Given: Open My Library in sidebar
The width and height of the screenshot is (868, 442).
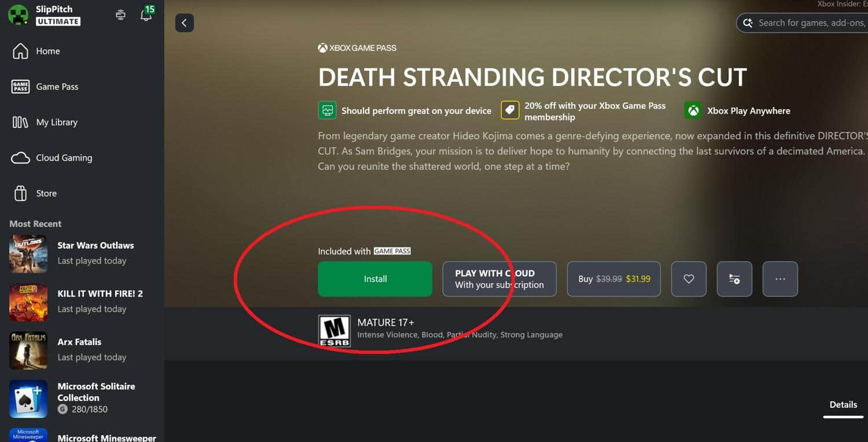Looking at the screenshot, I should point(56,122).
